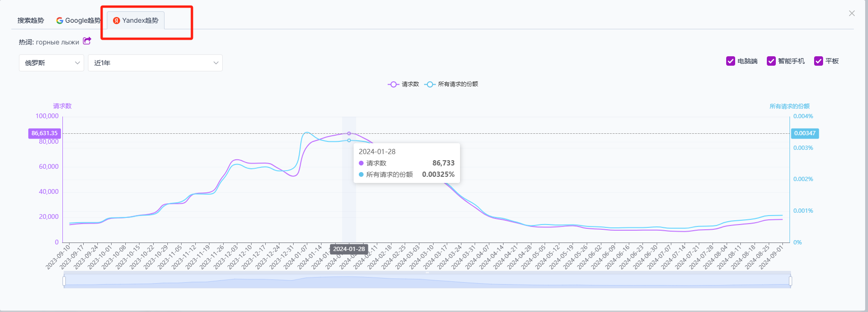Screen dimensions: 868x312
Task: Click the 100,000 left axis label
Action: [x=47, y=116]
